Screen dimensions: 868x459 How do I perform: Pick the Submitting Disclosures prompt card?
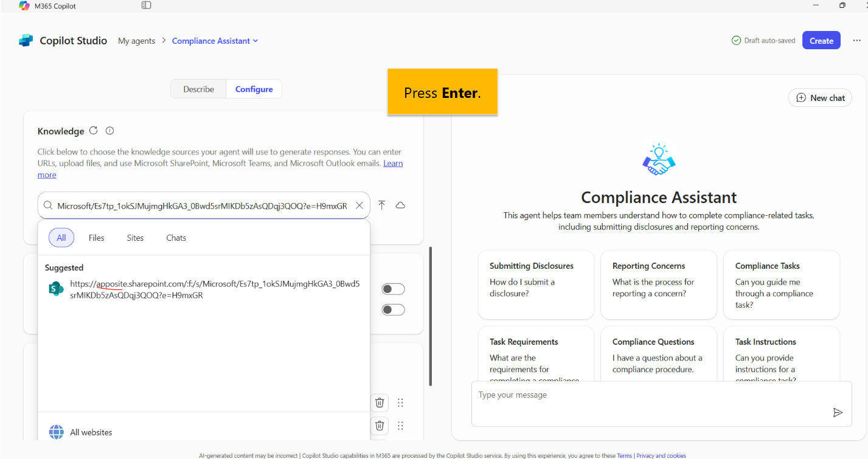536,285
